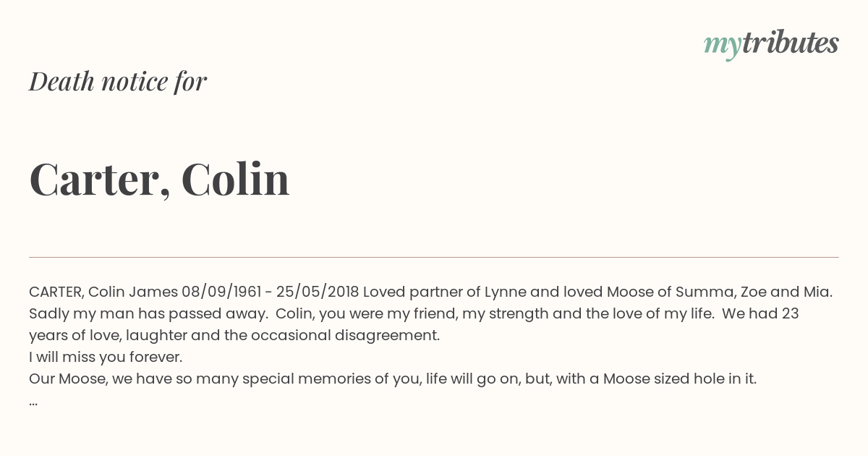Click the word 'notice' in the heading
Screen dimensions: 868x456
[135, 82]
